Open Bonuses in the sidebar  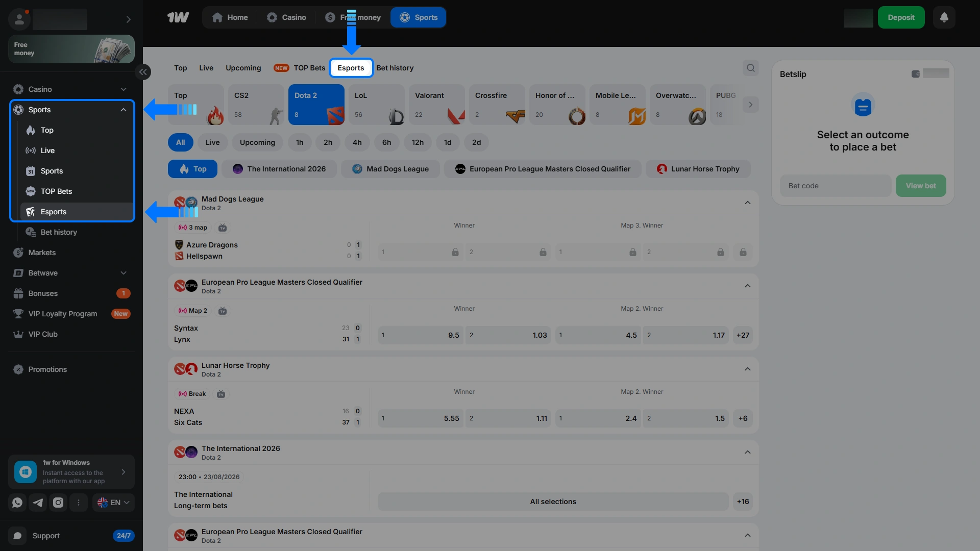click(x=71, y=293)
